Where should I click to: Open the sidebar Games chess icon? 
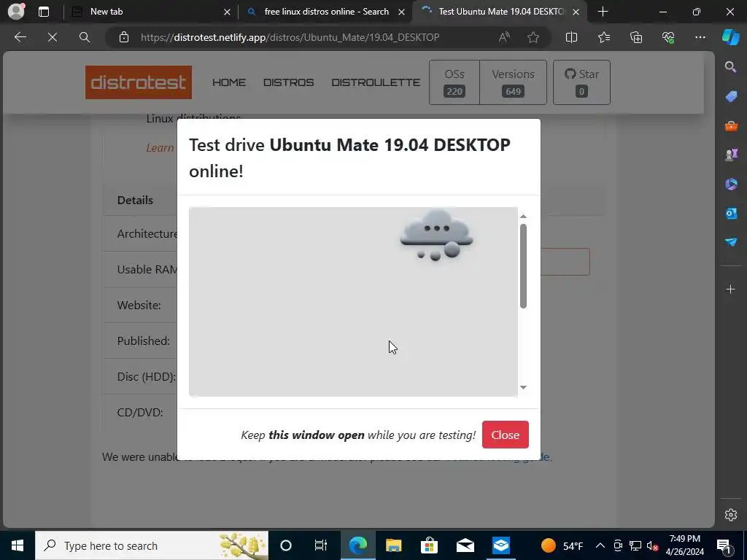[731, 155]
